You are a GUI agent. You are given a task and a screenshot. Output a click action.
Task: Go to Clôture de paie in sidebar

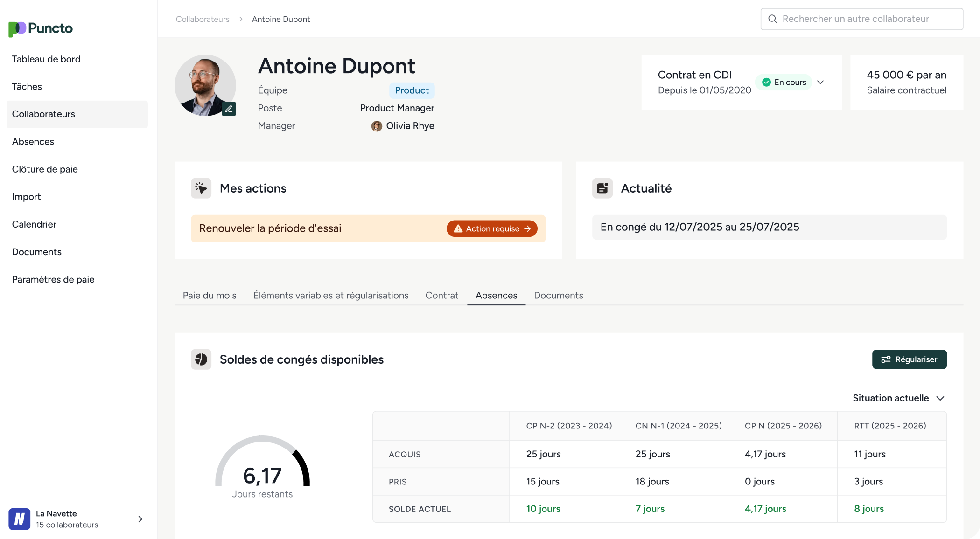(x=45, y=169)
